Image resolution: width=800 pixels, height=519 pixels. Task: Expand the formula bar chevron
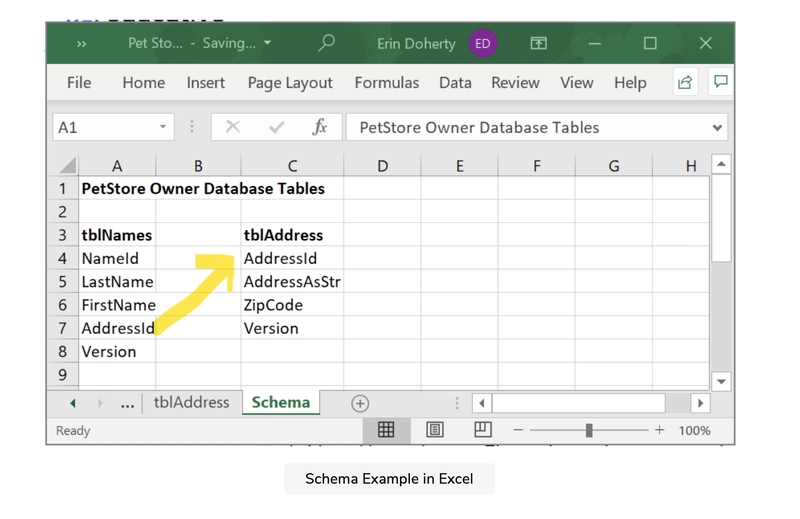tap(717, 128)
